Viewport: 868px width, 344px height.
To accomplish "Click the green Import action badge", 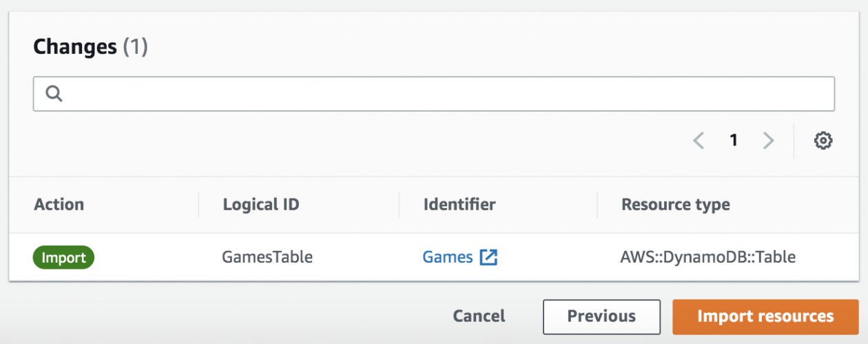I will [x=63, y=258].
